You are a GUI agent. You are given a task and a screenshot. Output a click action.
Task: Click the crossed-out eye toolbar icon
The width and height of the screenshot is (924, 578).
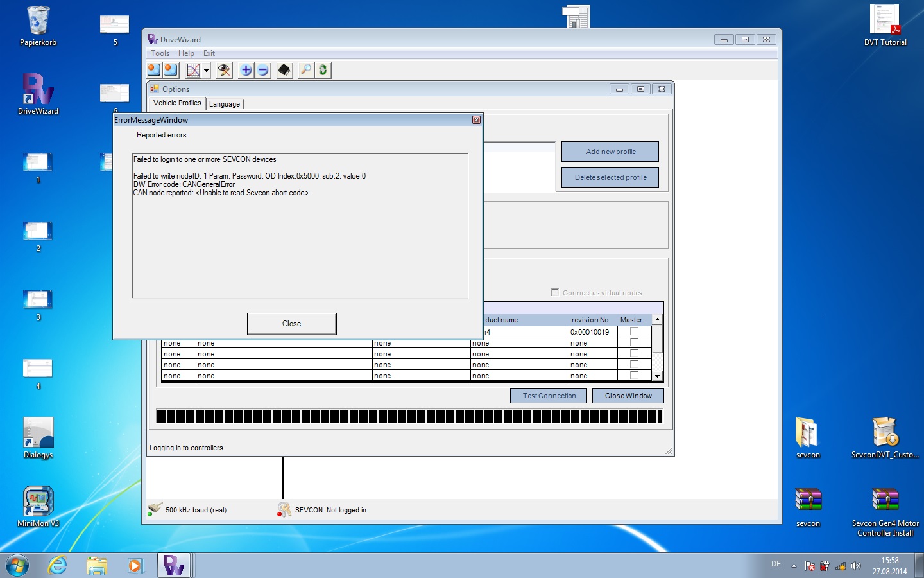pyautogui.click(x=224, y=70)
